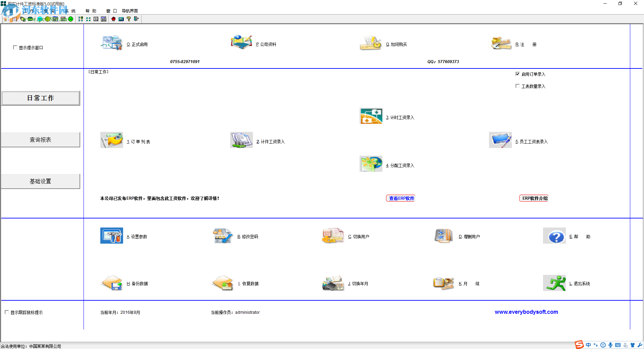Open the 订单列表 icon
Image resolution: width=644 pixels, height=349 pixels.
click(x=112, y=140)
